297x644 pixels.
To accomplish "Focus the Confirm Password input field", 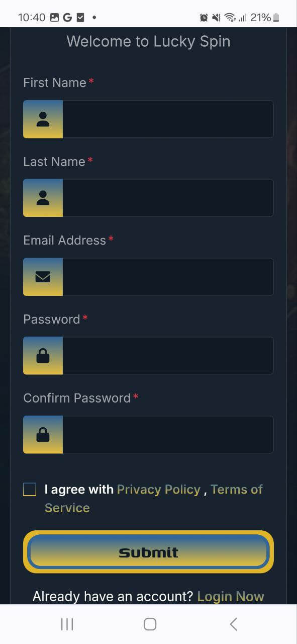I will point(168,435).
